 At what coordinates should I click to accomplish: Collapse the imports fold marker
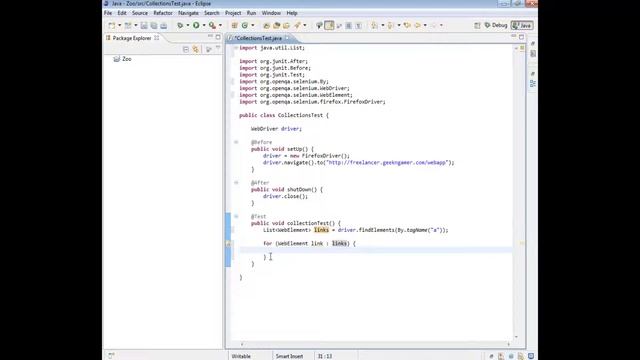(x=236, y=48)
